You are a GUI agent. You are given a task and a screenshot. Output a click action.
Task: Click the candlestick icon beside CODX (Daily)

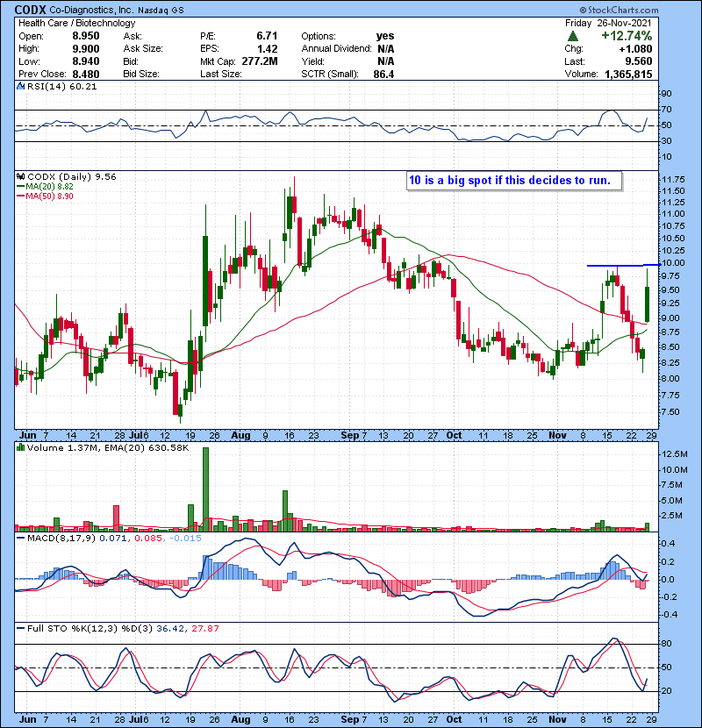(20, 176)
